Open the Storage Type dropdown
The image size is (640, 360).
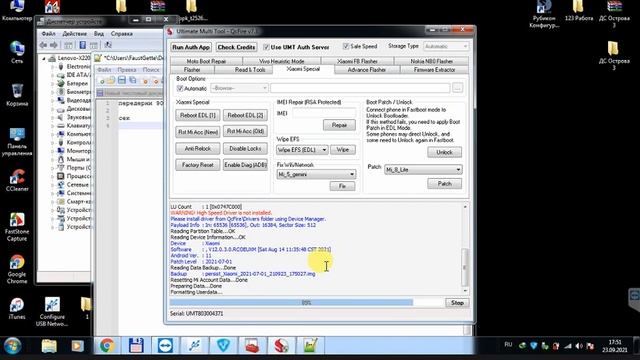coord(446,47)
